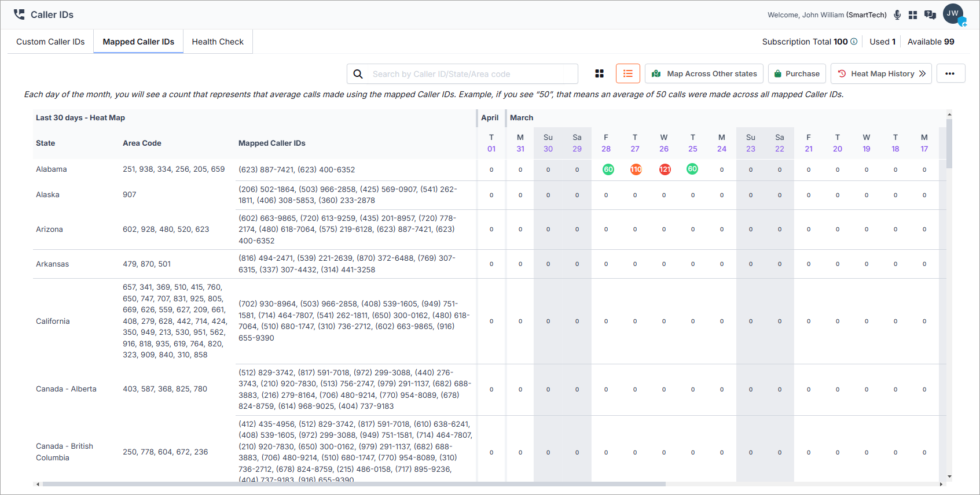Image resolution: width=980 pixels, height=495 pixels.
Task: Click the Last 30 days - Heat Map label
Action: 80,117
